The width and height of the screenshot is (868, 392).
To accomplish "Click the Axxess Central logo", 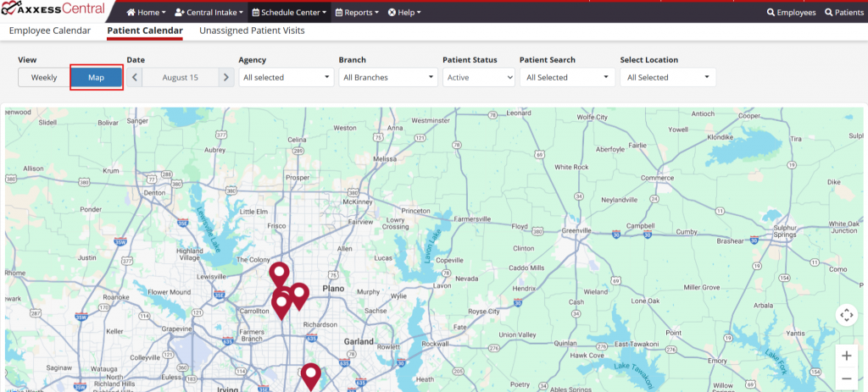I will coord(53,9).
